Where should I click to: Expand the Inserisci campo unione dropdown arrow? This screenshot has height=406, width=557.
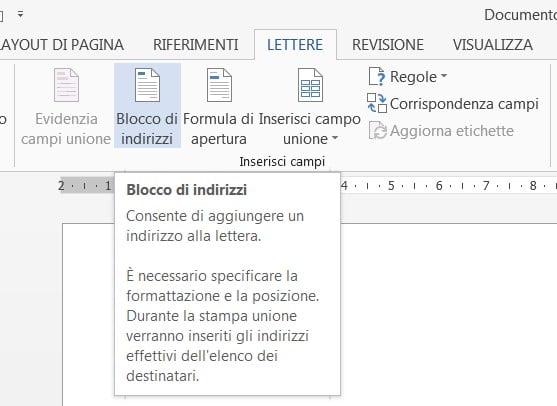[x=335, y=138]
